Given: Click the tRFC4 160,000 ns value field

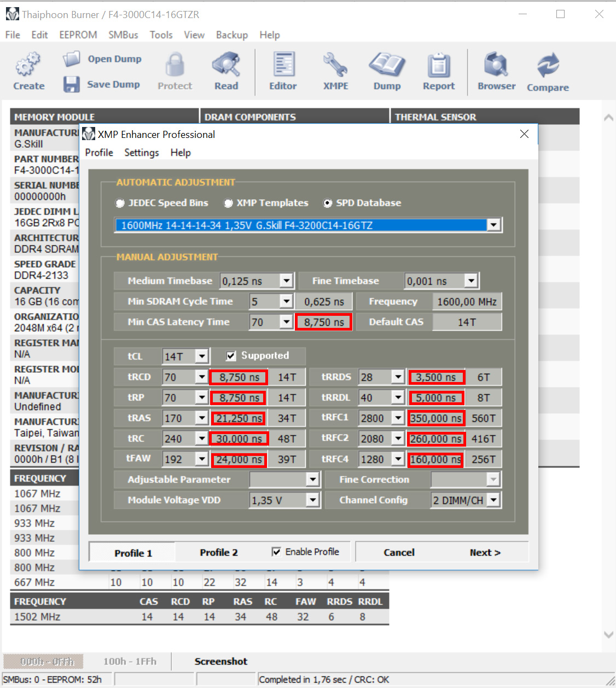Looking at the screenshot, I should pyautogui.click(x=436, y=459).
